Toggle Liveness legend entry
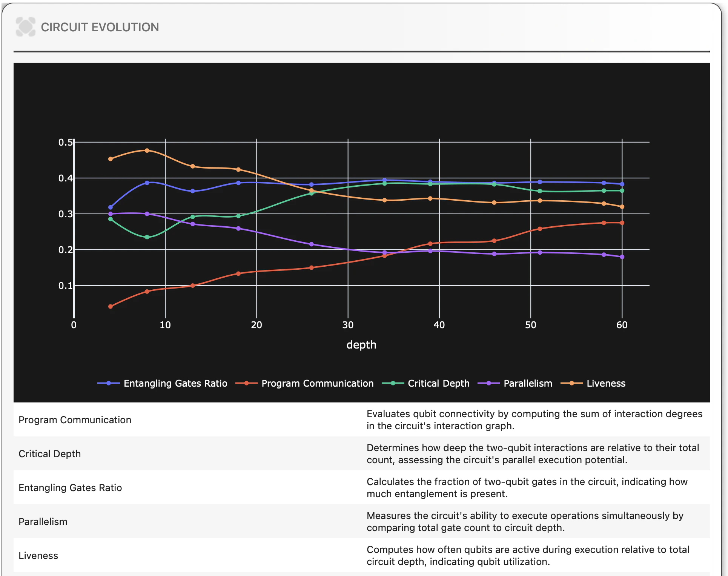 [x=605, y=383]
